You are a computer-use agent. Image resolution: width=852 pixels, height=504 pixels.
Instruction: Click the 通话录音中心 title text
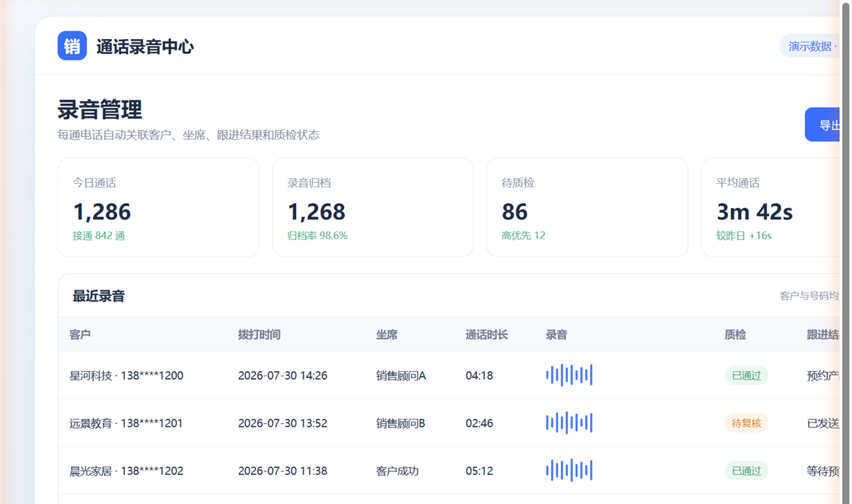(145, 47)
